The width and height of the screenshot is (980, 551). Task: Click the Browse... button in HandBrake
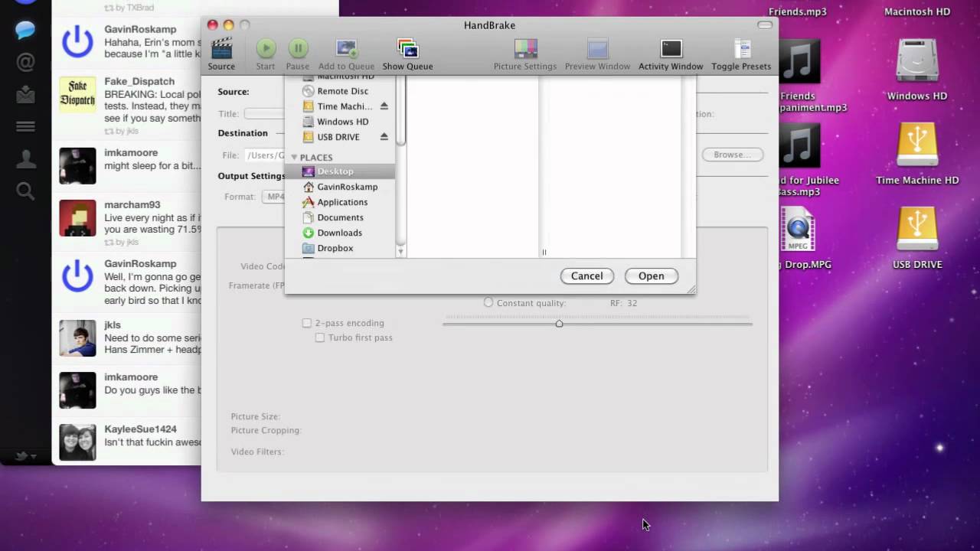click(733, 155)
